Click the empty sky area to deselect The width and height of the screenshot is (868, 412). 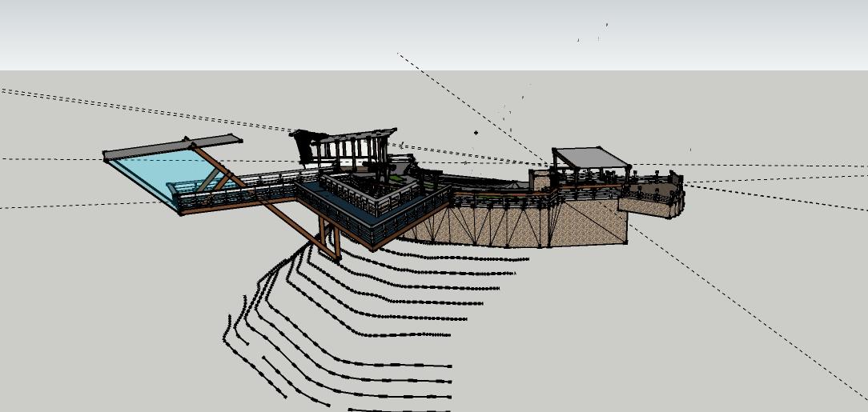[240, 32]
